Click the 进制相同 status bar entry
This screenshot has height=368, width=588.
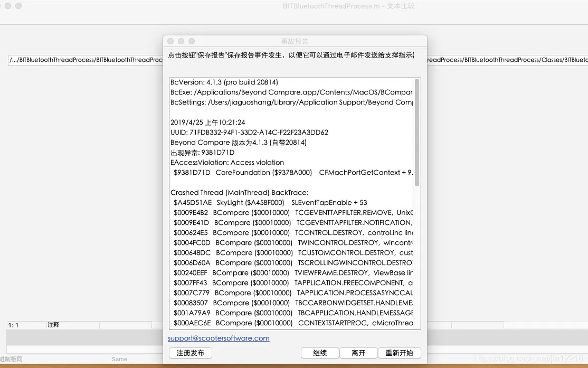click(x=11, y=359)
